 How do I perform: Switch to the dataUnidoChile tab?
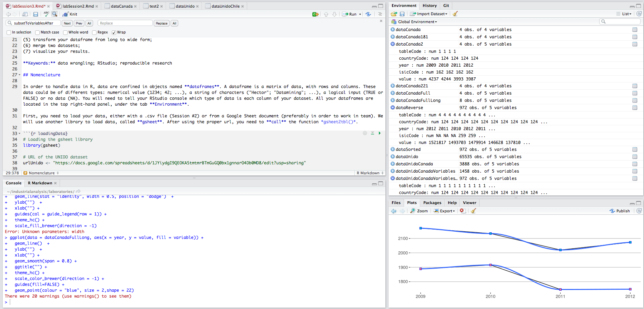(x=225, y=6)
